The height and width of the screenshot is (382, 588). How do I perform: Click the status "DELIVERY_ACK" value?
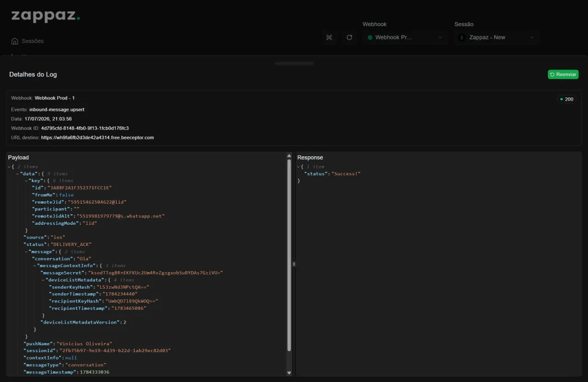(71, 245)
